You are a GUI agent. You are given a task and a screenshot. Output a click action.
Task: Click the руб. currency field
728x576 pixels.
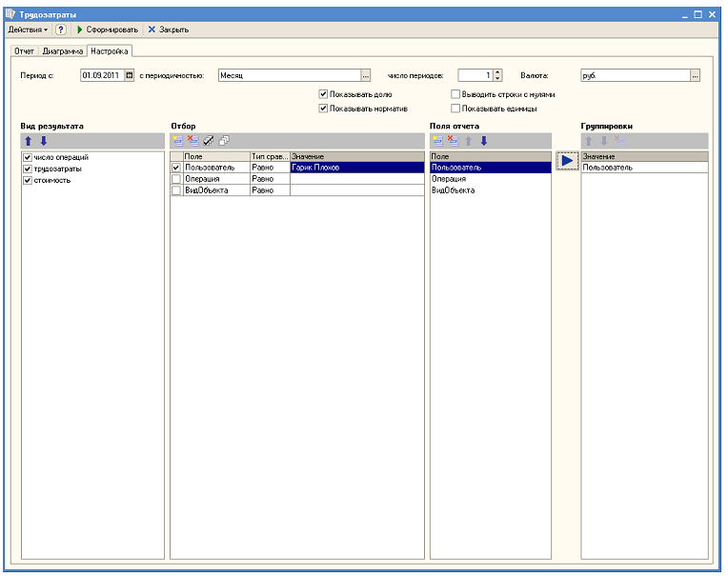coord(636,75)
